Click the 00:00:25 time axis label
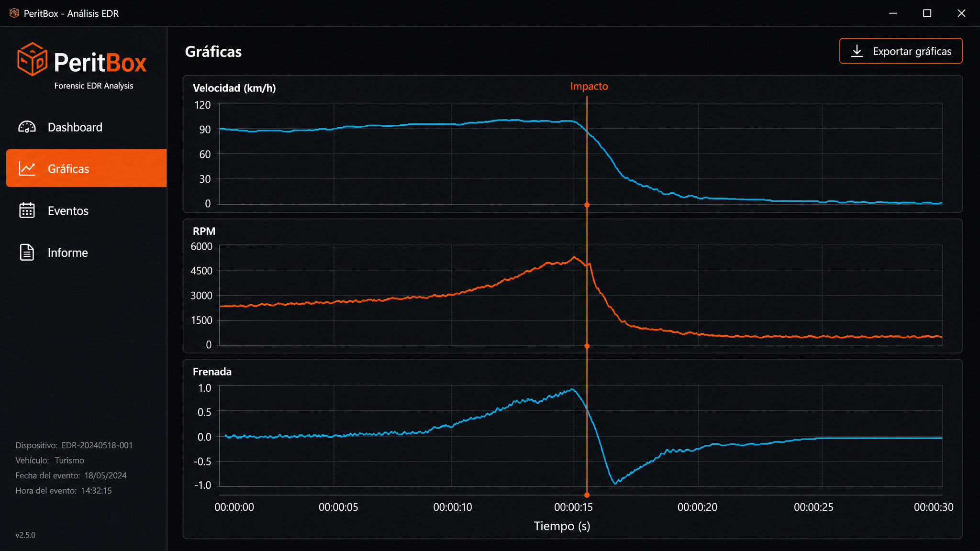Viewport: 980px width, 551px height. coord(813,507)
